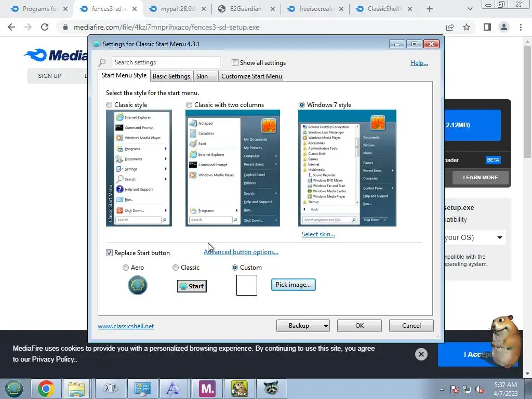
Task: Click the Search settings input field
Action: (166, 62)
